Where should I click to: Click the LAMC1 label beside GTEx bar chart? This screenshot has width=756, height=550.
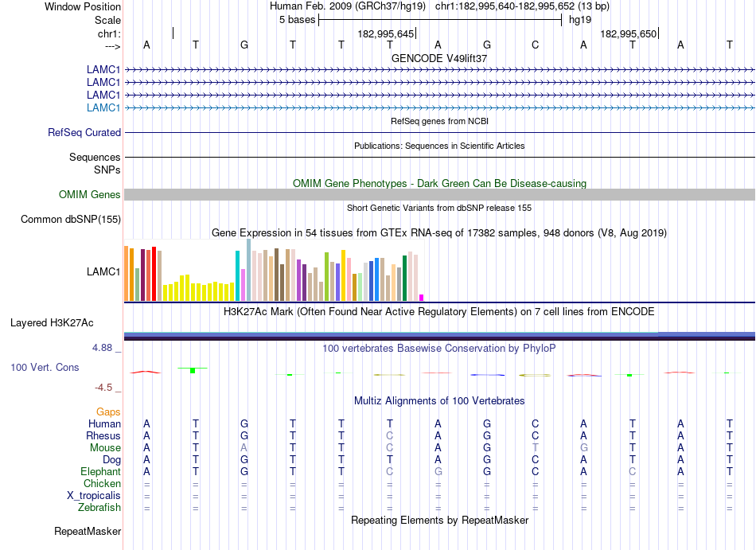(103, 272)
